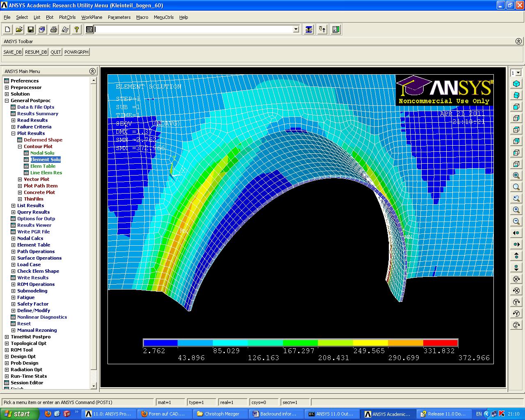Launch the Report Generator icon
The image size is (525, 420).
coord(65,30)
